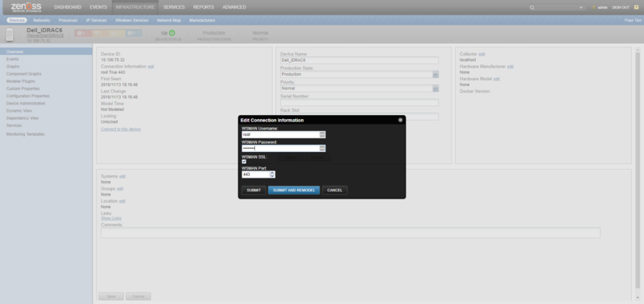Click SUBMIT AND REMODEL button
The height and width of the screenshot is (304, 644).
[x=294, y=191]
